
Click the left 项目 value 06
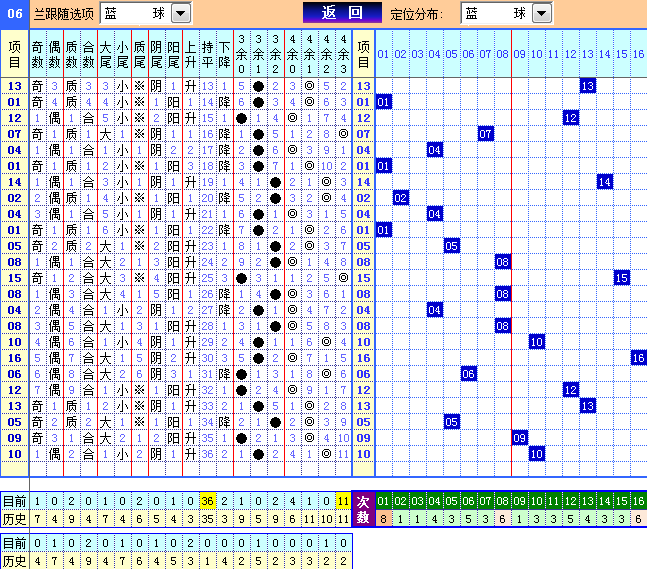[x=14, y=374]
